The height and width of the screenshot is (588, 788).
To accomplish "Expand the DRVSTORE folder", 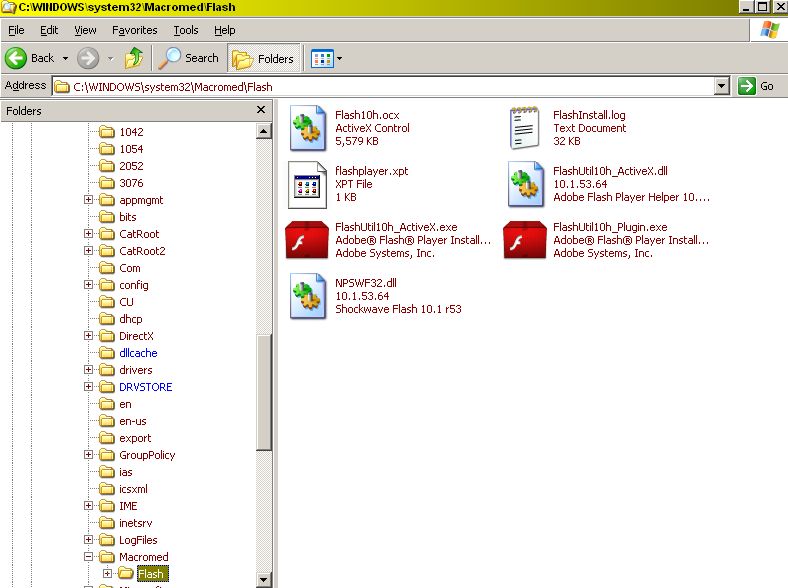I will coord(88,386).
